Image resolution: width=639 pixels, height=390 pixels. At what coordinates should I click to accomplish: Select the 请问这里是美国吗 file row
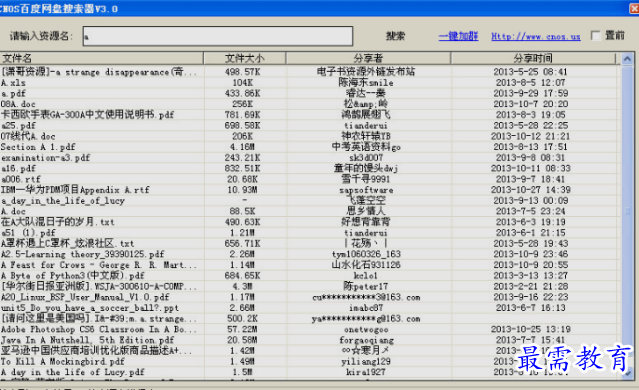pyautogui.click(x=310, y=319)
